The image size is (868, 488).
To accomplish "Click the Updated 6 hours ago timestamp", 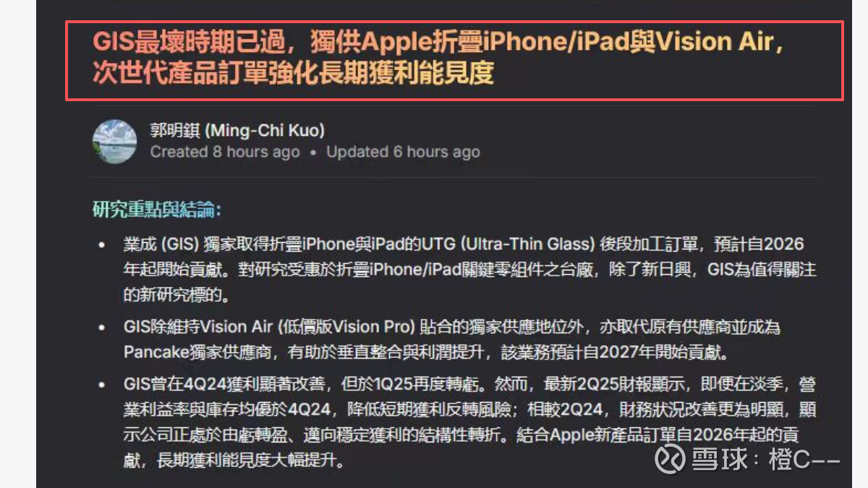I will 403,152.
